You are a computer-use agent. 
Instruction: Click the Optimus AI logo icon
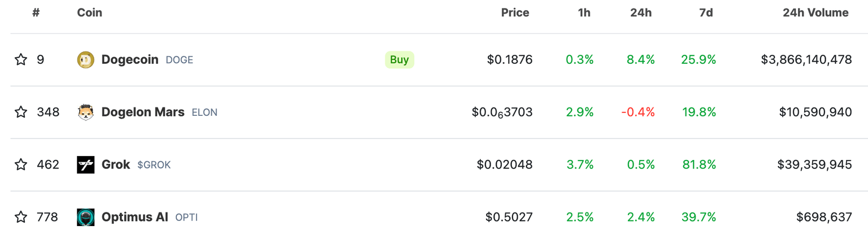tap(86, 217)
